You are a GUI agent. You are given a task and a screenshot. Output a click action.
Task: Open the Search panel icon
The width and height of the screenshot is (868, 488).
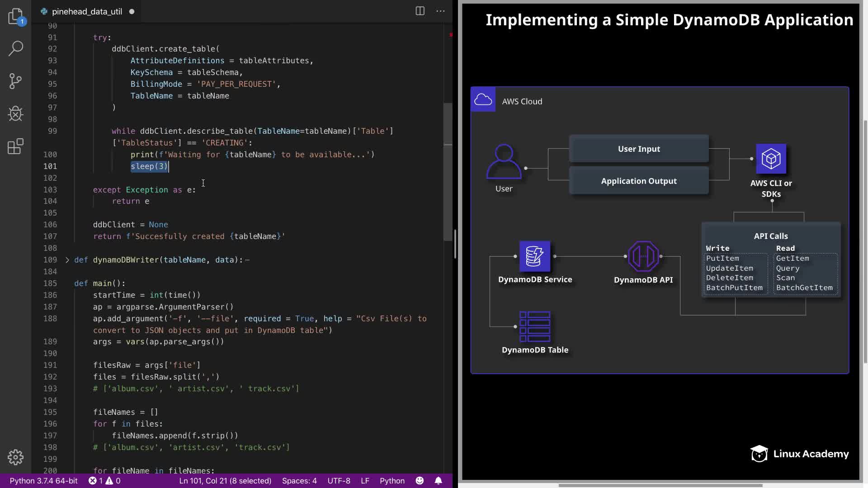[x=16, y=48]
